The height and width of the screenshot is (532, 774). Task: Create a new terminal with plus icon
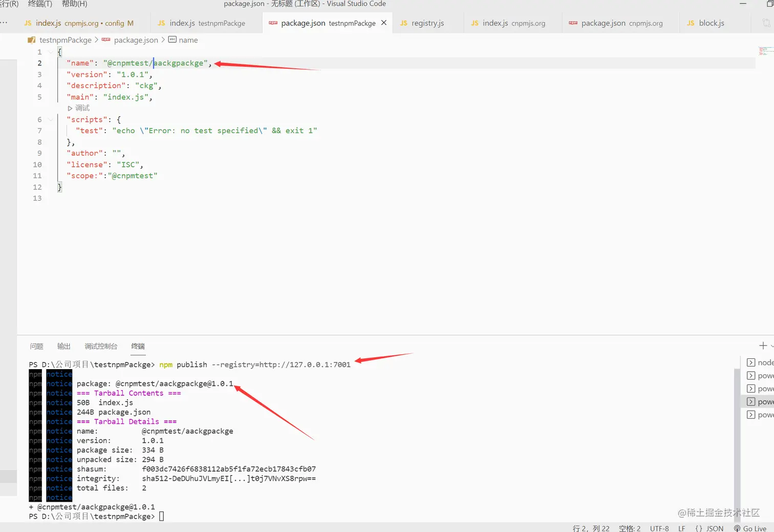763,346
